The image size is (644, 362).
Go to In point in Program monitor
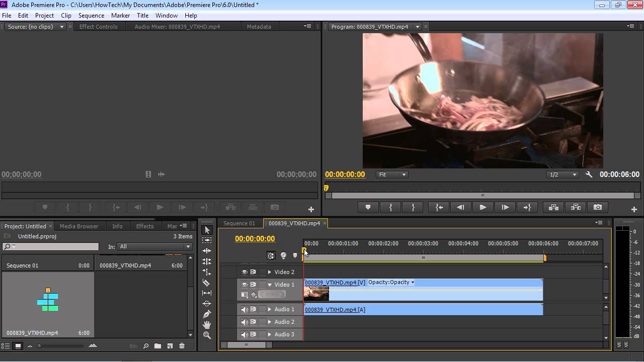coord(439,207)
